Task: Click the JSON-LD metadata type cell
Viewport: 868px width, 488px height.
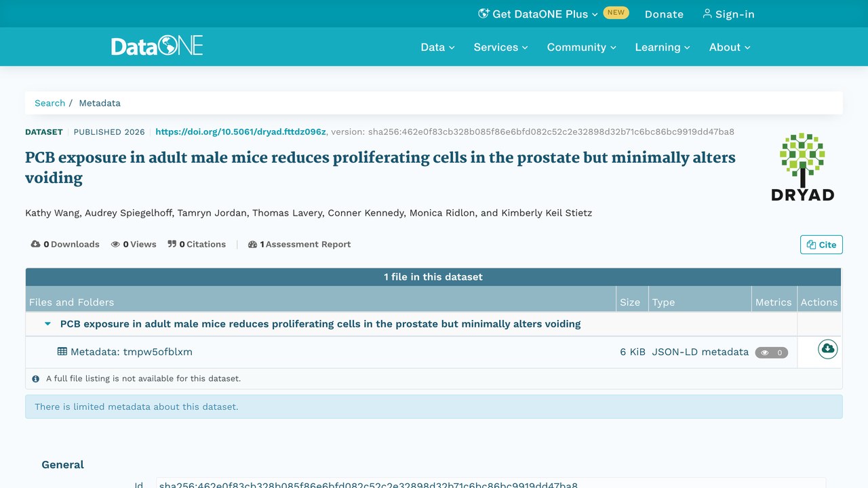Action: click(x=701, y=352)
